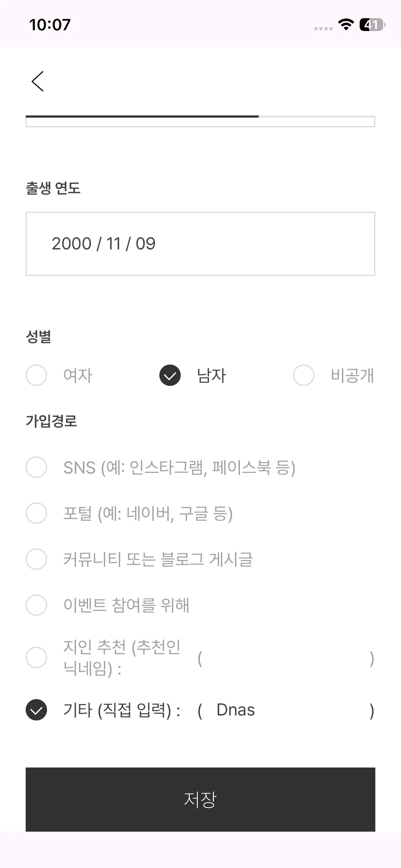
Task: Select the 지인 추천 radio button
Action: tap(36, 657)
